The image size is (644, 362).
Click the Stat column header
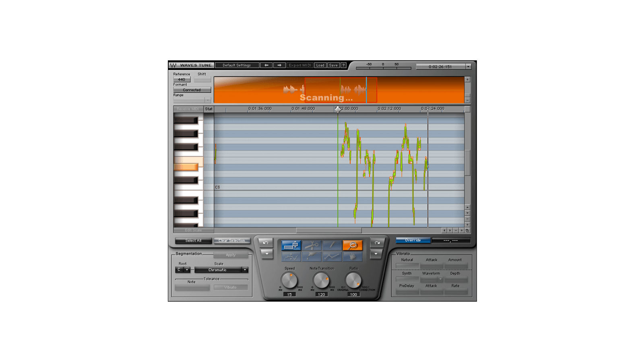coord(208,109)
